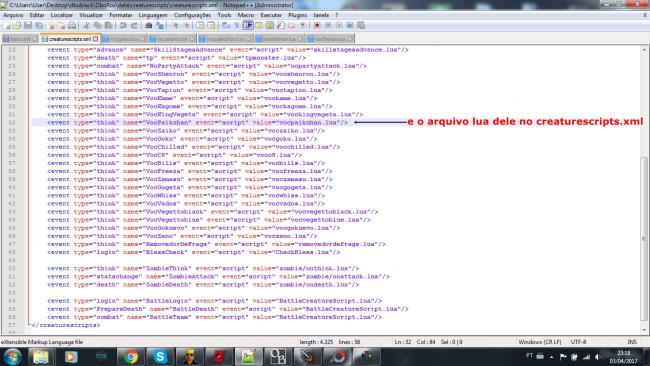The width and height of the screenshot is (650, 366).
Task: Click the INS insert mode indicator
Action: 632,342
